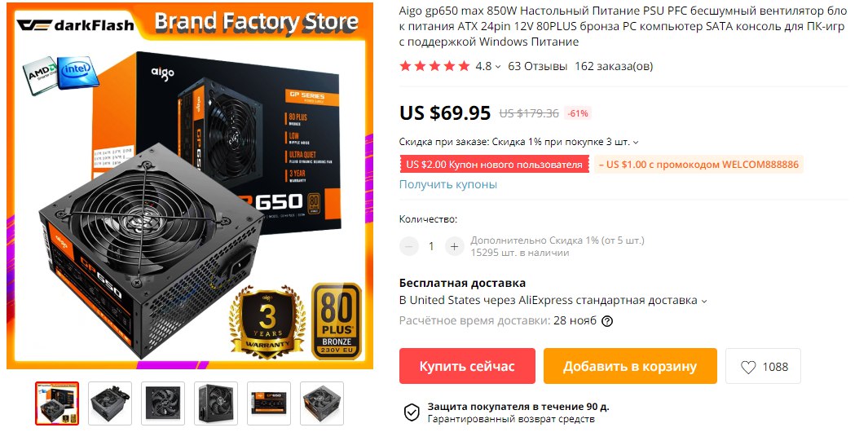Open the Получить купоны link

tap(447, 184)
